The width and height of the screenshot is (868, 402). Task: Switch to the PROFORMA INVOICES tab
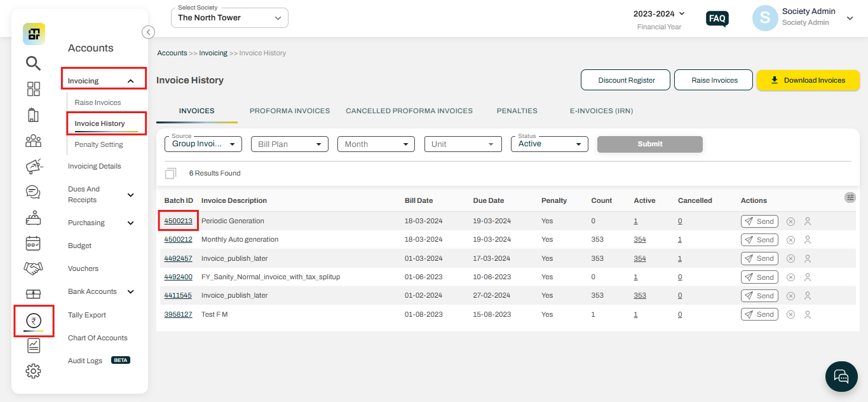click(290, 110)
